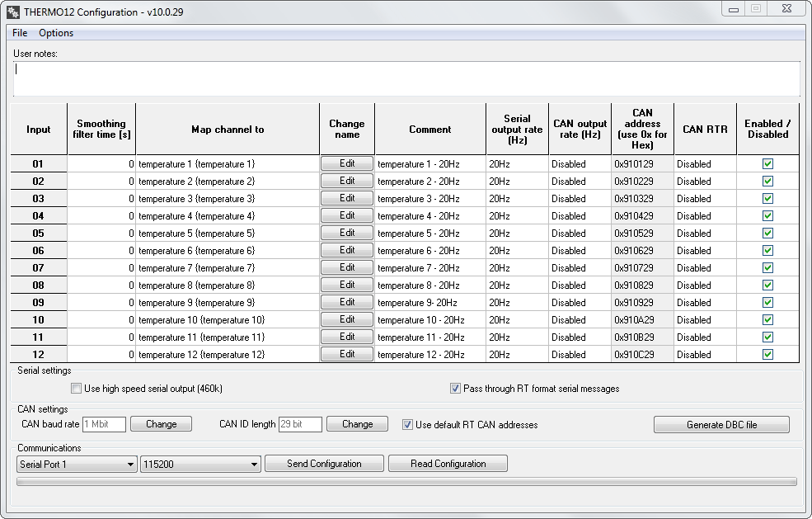
Task: Click Change next to CAN ID length
Action: 357,424
